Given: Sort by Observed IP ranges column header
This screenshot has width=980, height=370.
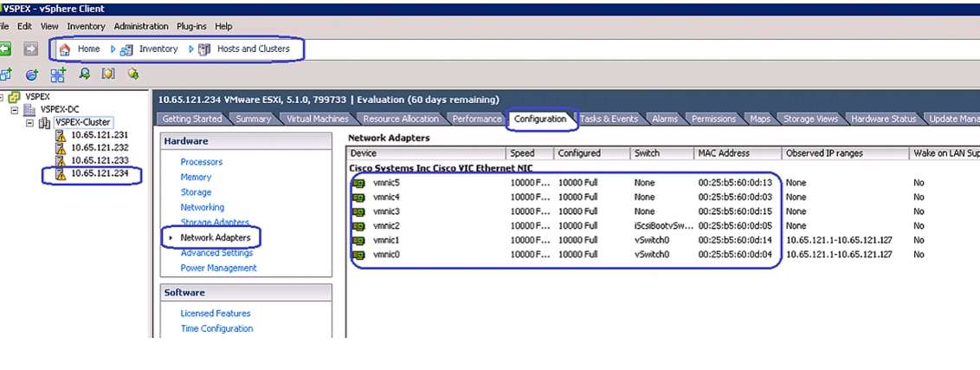Looking at the screenshot, I should 845,153.
